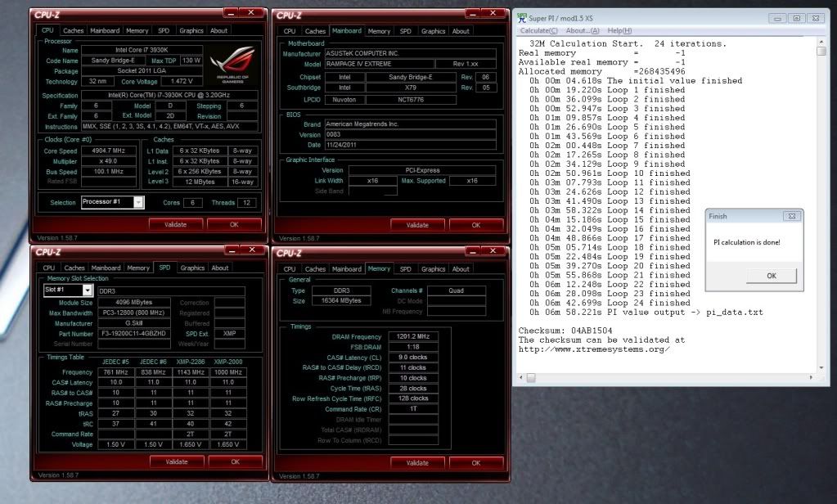This screenshot has height=504, width=837.
Task: Click the memory Size value 16364 MBytes
Action: coord(341,300)
